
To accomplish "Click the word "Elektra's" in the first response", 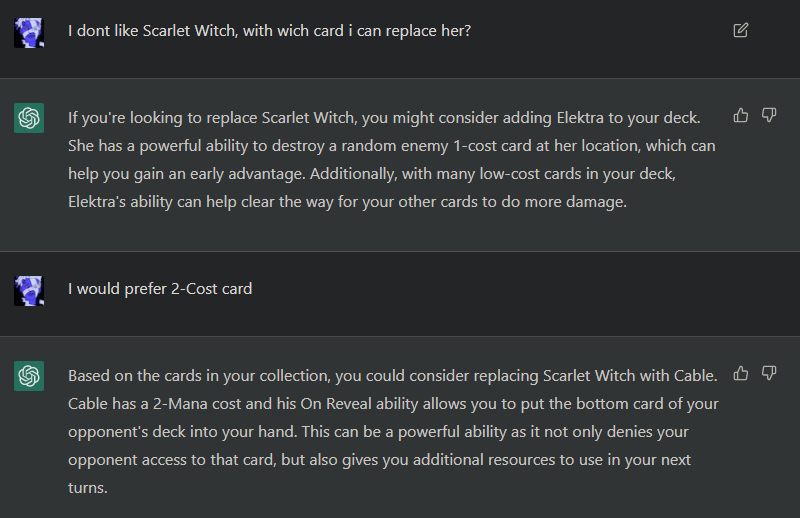I will click(100, 203).
